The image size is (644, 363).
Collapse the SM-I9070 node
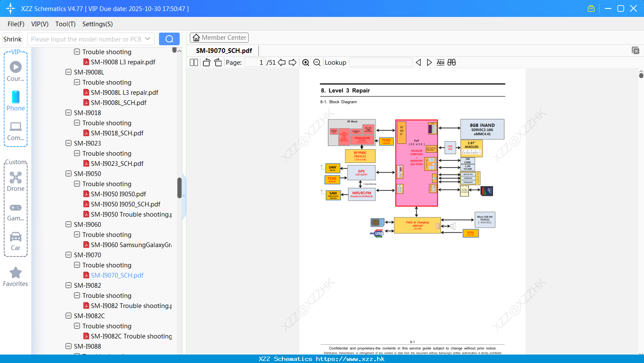(x=69, y=255)
